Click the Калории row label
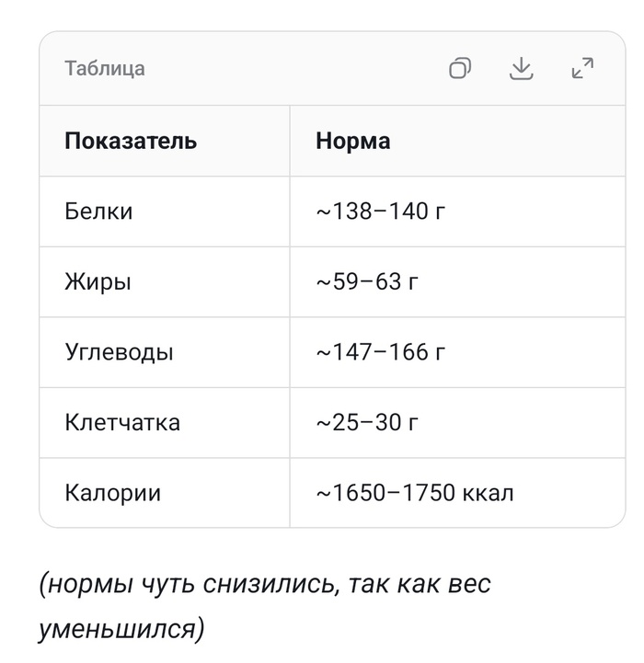The image size is (644, 663). pos(112,493)
